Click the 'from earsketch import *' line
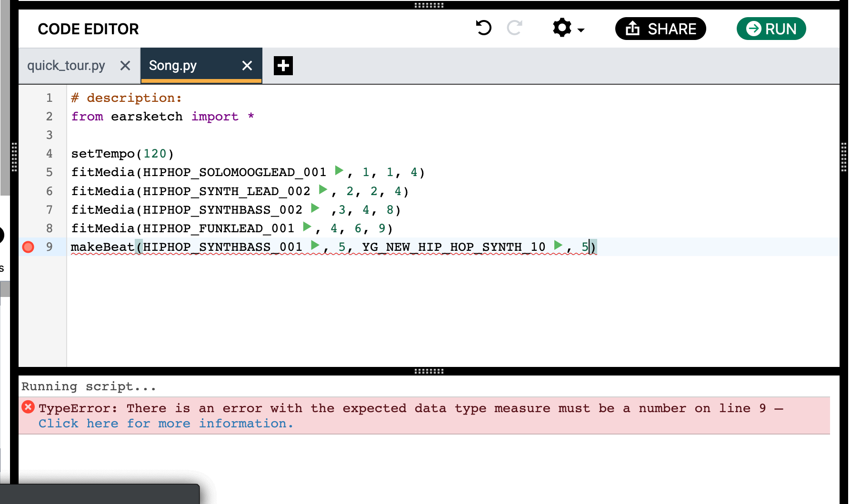This screenshot has height=504, width=851. click(x=162, y=117)
